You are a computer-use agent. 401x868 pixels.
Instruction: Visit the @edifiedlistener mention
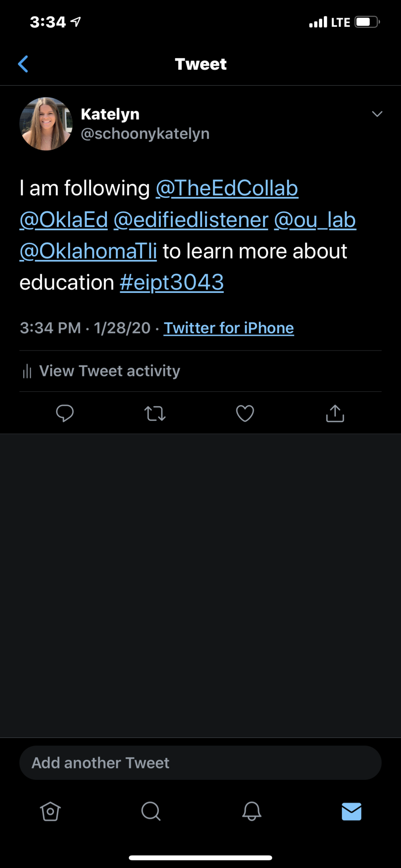[x=191, y=220]
